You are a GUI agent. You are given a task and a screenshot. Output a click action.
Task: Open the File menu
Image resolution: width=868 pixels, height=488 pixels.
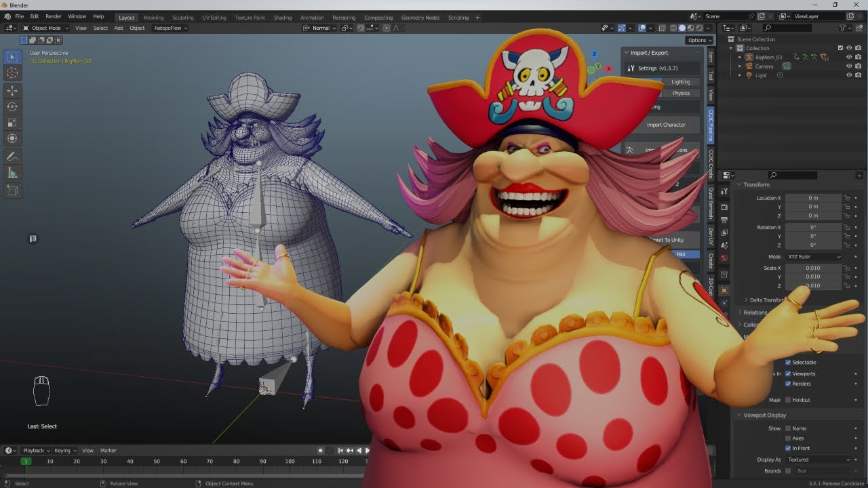[19, 16]
